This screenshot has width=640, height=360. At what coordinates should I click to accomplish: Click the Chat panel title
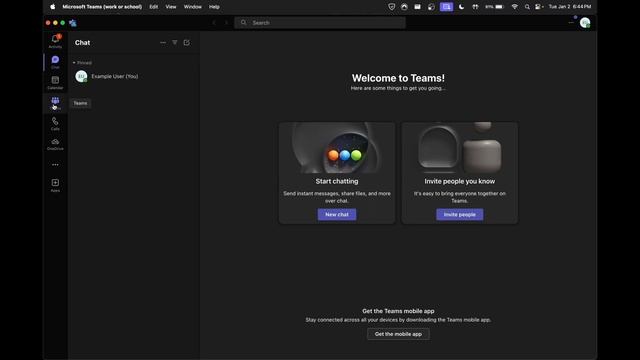[x=82, y=42]
